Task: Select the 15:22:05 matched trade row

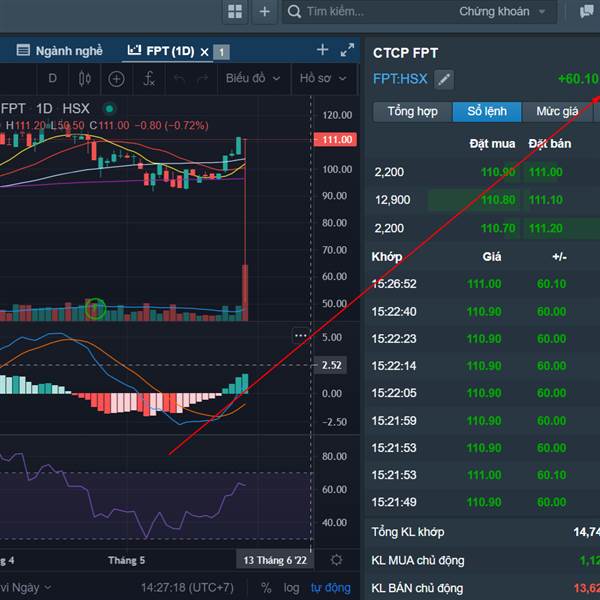Action: pyautogui.click(x=484, y=393)
